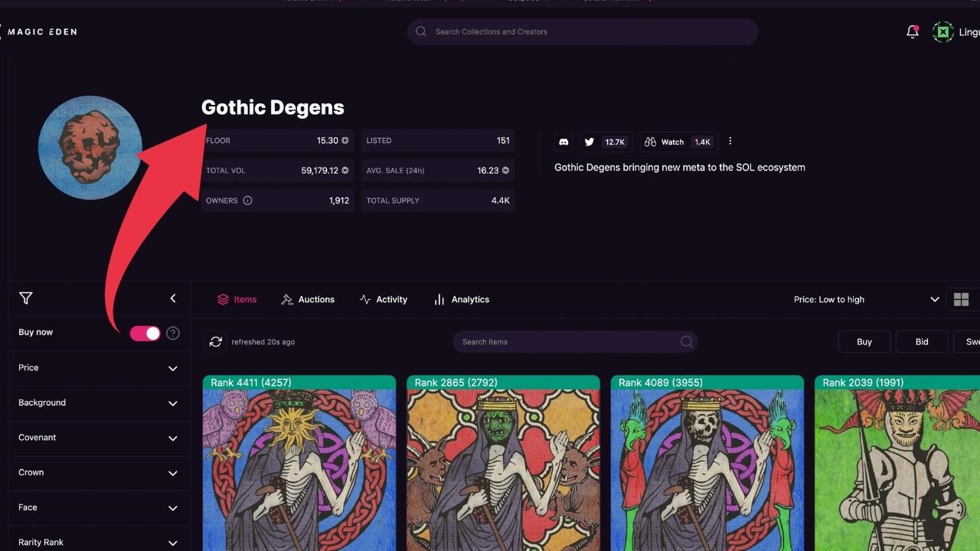Click the Bid button
Viewport: 980px width, 551px height.
[921, 342]
